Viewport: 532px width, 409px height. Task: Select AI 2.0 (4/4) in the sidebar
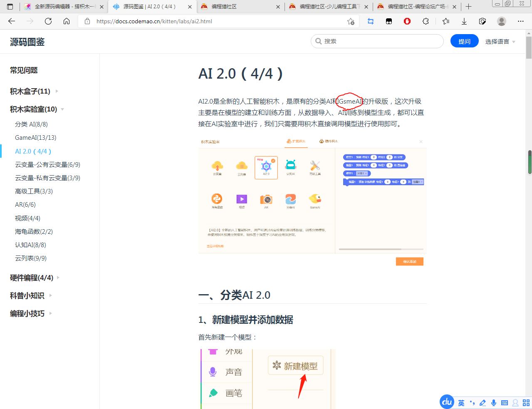[33, 151]
